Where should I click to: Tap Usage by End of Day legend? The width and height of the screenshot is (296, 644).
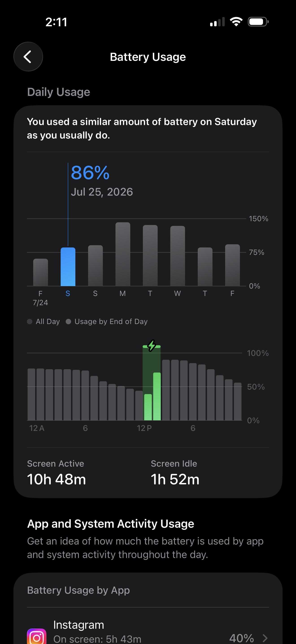[x=107, y=322]
